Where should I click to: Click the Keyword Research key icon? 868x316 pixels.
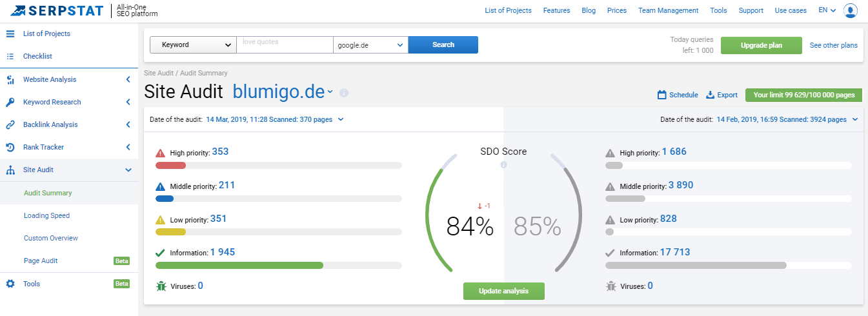tap(10, 102)
